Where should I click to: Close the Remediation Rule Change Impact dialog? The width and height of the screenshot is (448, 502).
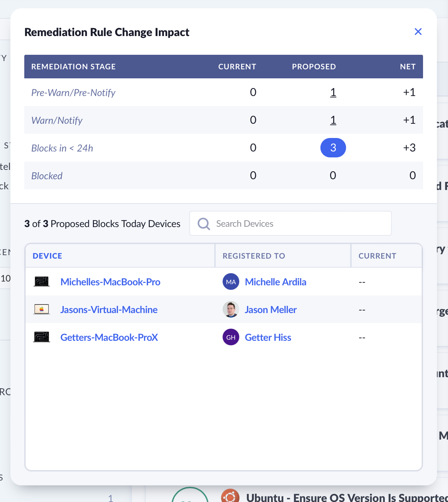click(x=418, y=32)
